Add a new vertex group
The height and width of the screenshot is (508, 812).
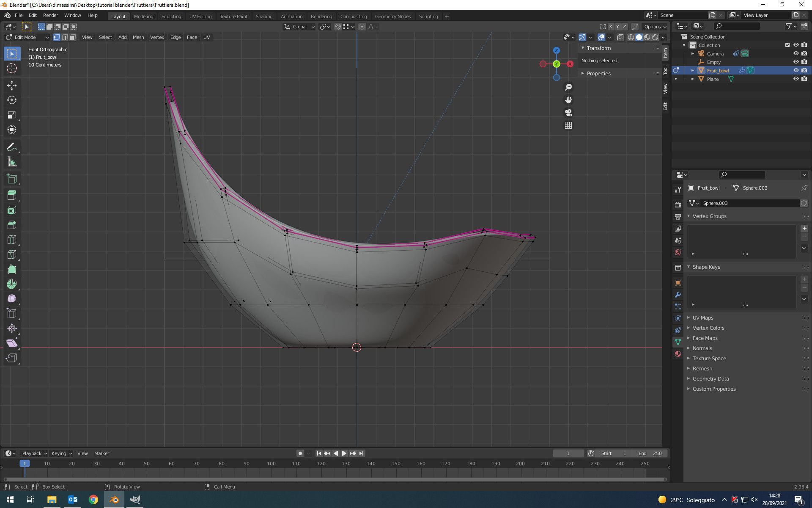point(804,229)
